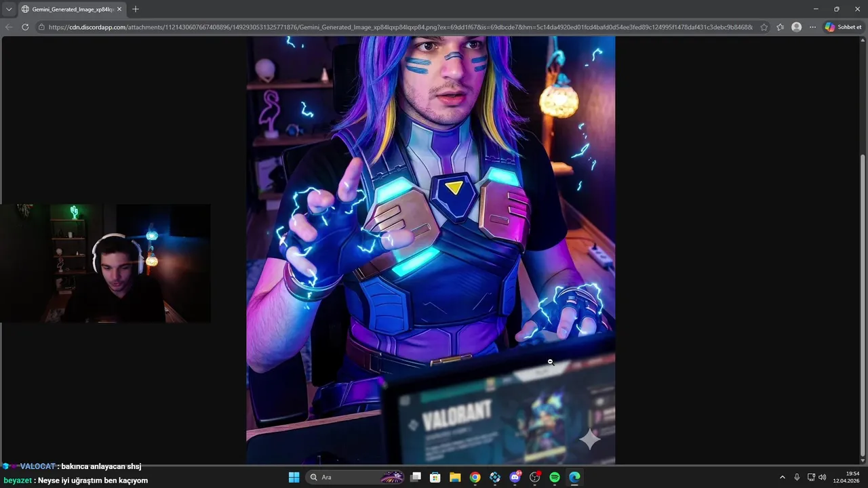Minimize the Edge browser window
The height and width of the screenshot is (488, 868).
[x=816, y=9]
